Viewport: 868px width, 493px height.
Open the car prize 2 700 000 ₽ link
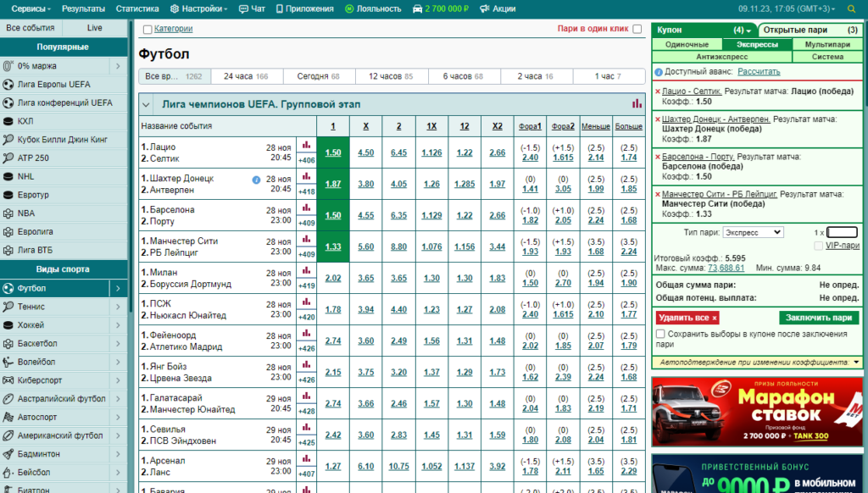point(441,8)
